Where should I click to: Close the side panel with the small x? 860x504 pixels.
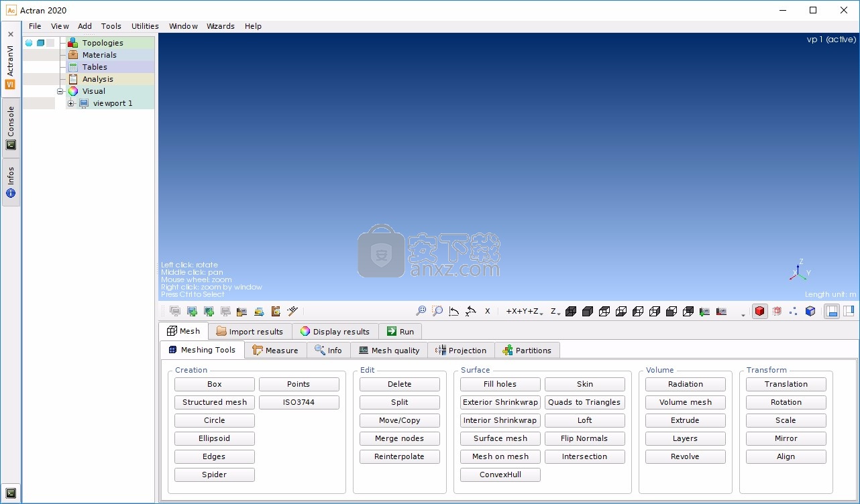point(11,34)
